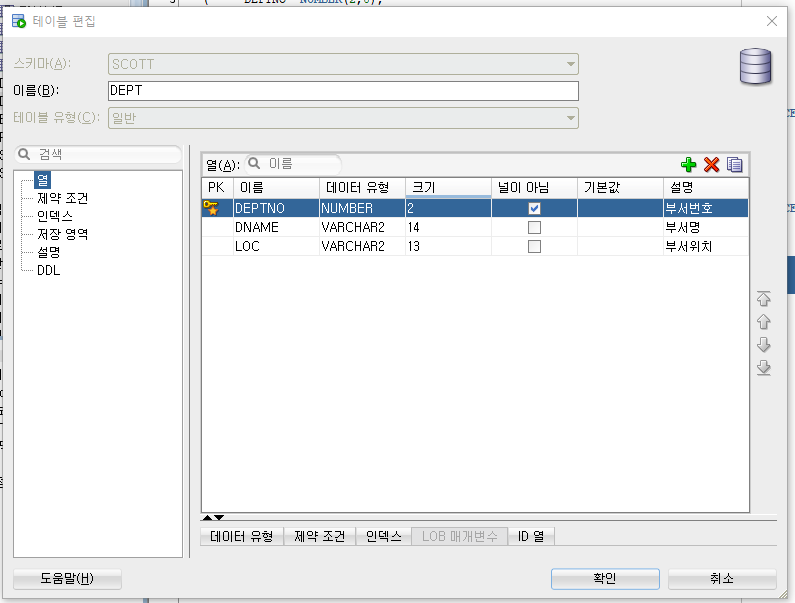This screenshot has height=603, width=795.
Task: Click the size cell showing 14
Action: 448,227
